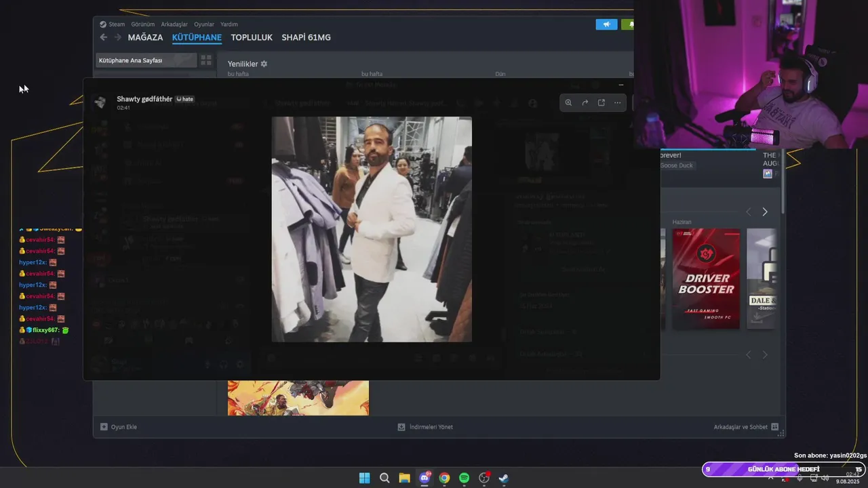
Task: Open Spotify from taskbar
Action: (x=464, y=478)
